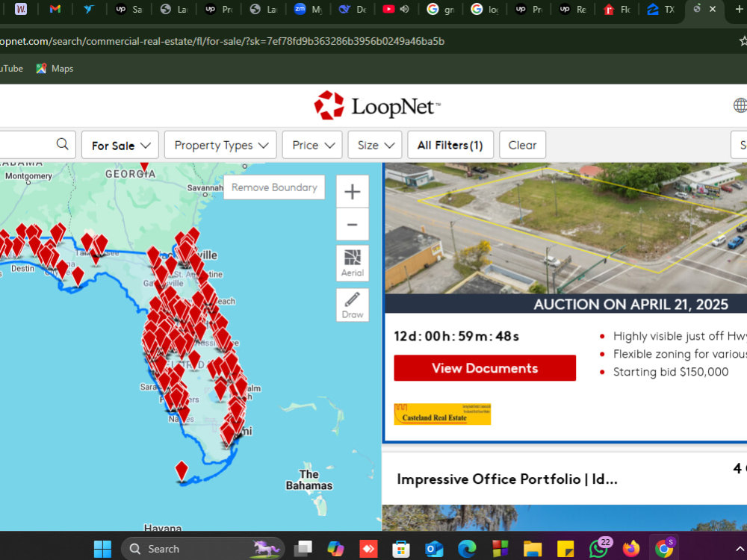Zoom in on the map with plus button

click(352, 191)
